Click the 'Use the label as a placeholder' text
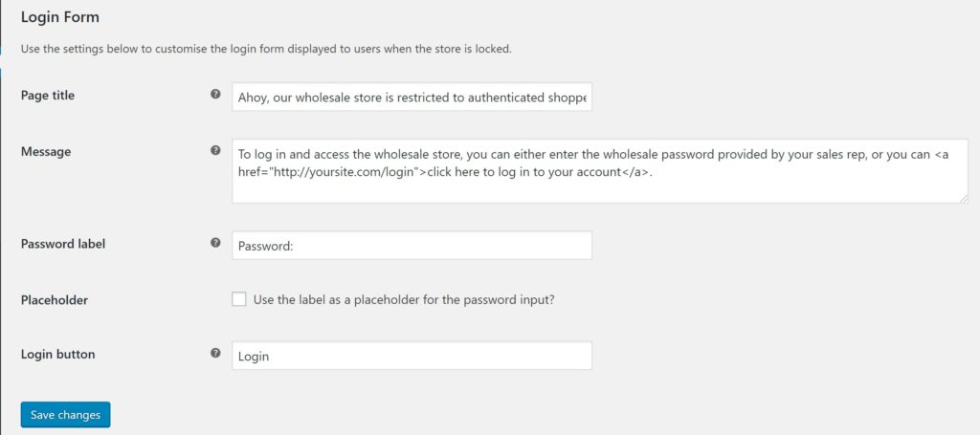The image size is (980, 435). 404,299
